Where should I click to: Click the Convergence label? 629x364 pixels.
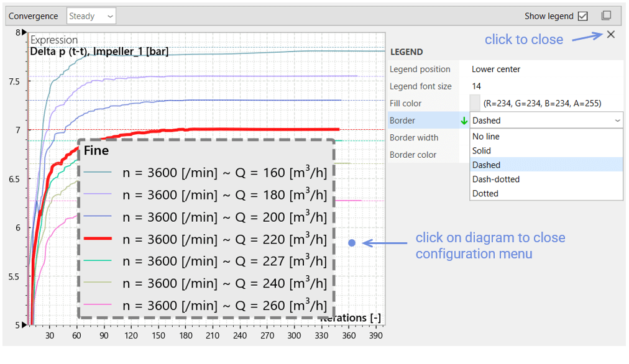click(x=34, y=16)
